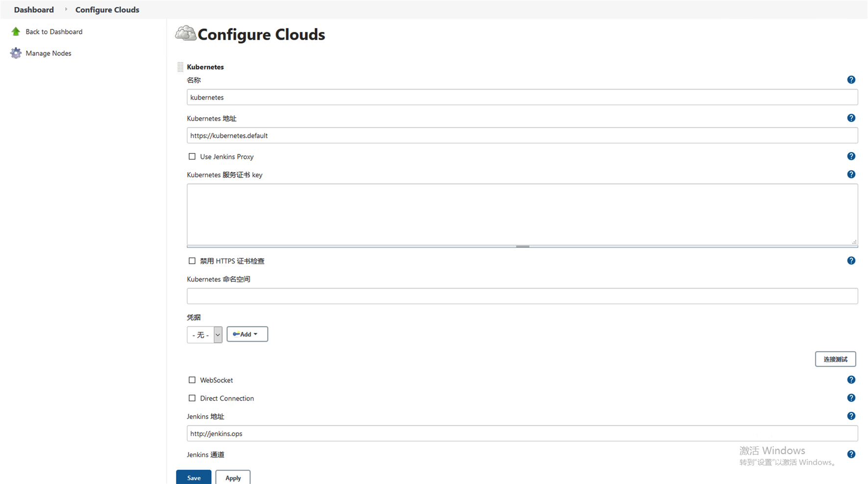The image size is (868, 484).
Task: Click Back to Dashboard link
Action: pos(54,32)
